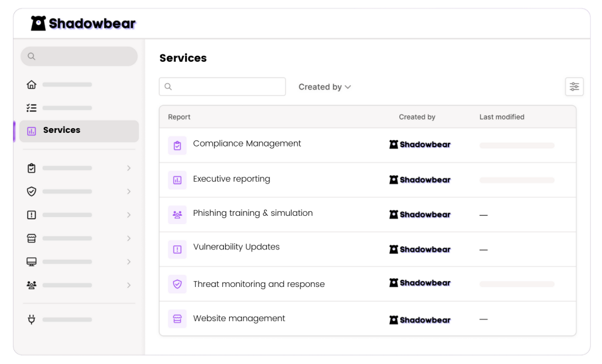602x364 pixels.
Task: Select the Services sidebar menu item
Action: coord(79,131)
